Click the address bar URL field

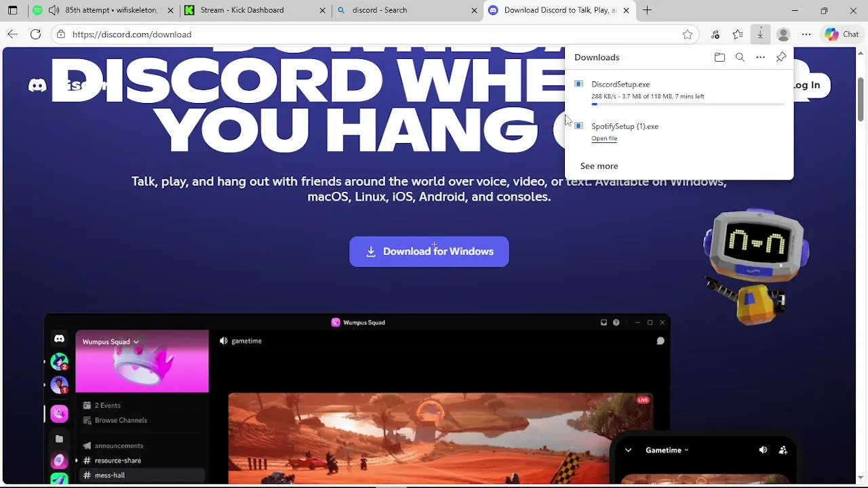373,35
